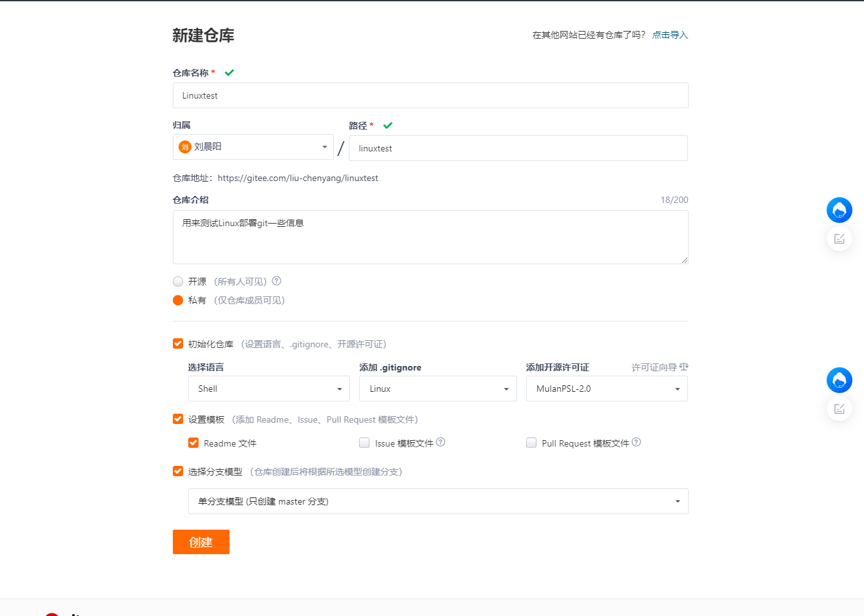Toggle the 设置模板 checkbox
This screenshot has width=864, height=616.
(x=178, y=419)
